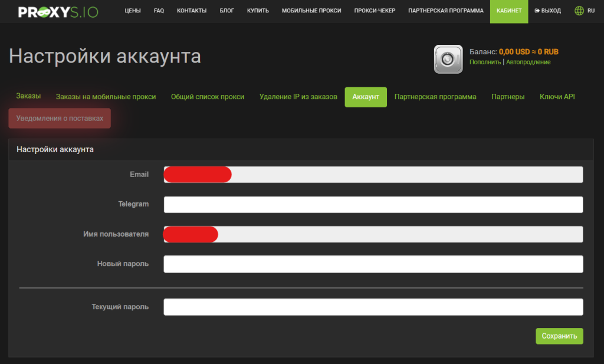The width and height of the screenshot is (604, 364).
Task: Click the Автопродление link
Action: coord(528,62)
